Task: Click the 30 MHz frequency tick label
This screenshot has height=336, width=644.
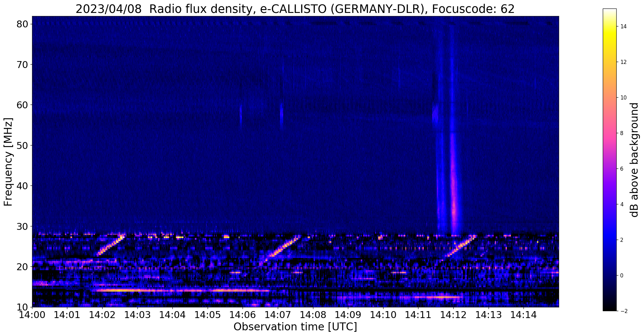Action: tap(23, 226)
